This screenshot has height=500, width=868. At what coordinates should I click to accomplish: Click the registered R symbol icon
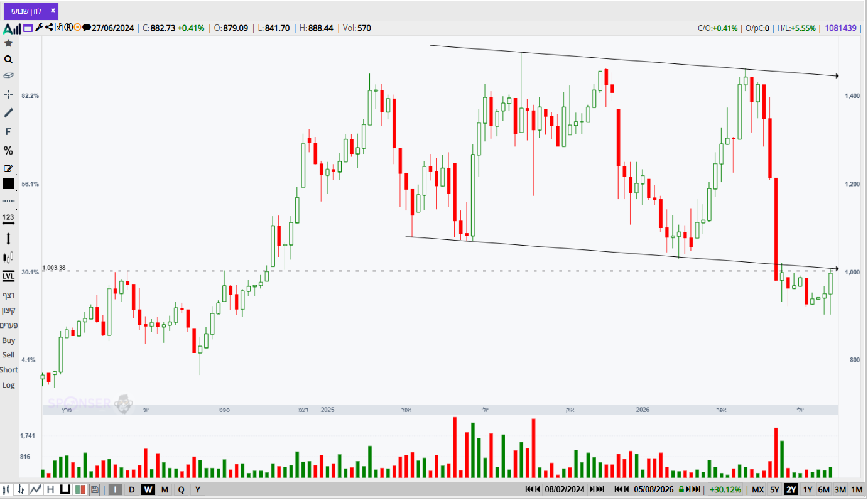point(68,28)
